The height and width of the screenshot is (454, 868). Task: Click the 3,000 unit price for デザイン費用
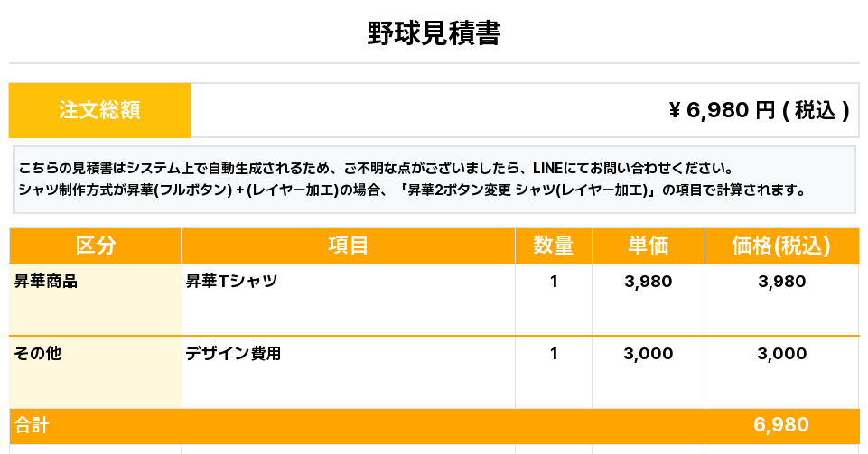(648, 354)
